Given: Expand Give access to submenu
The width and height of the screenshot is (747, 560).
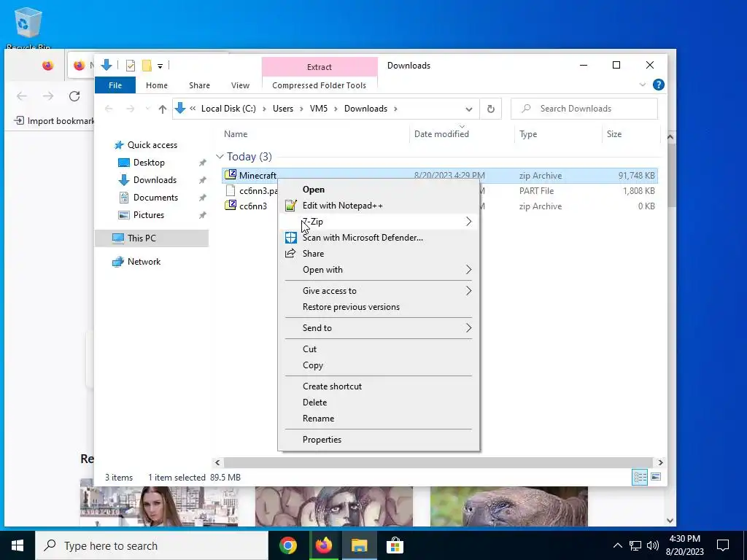Looking at the screenshot, I should pyautogui.click(x=379, y=291).
